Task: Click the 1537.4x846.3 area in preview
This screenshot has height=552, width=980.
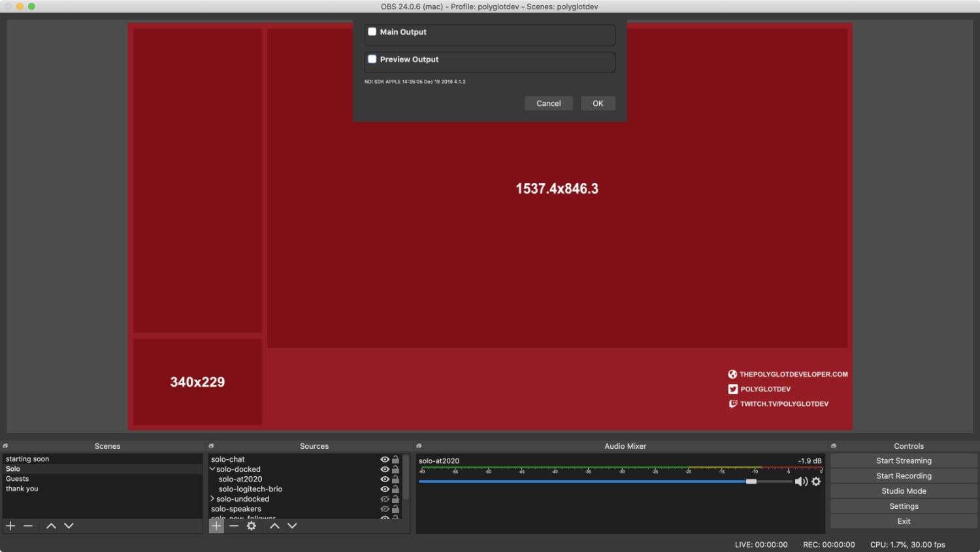Action: click(557, 188)
